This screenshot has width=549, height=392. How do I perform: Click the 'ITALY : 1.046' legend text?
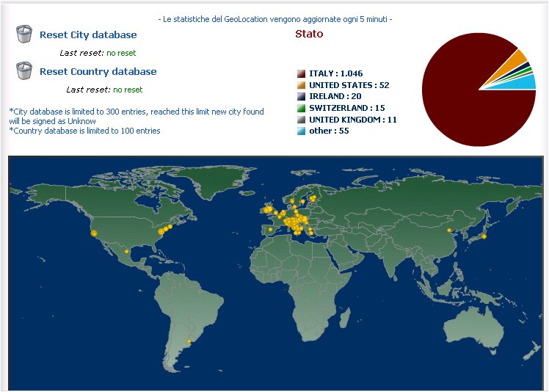pyautogui.click(x=335, y=73)
